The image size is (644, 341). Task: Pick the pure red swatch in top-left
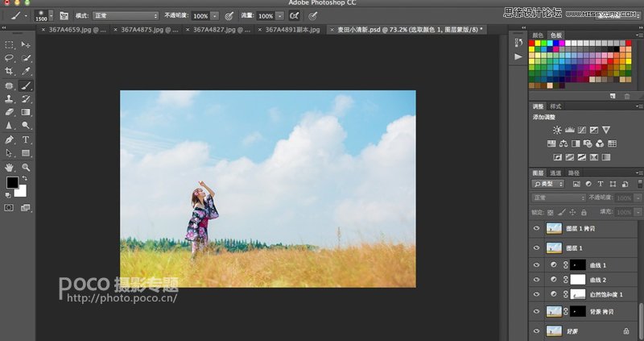pos(532,44)
